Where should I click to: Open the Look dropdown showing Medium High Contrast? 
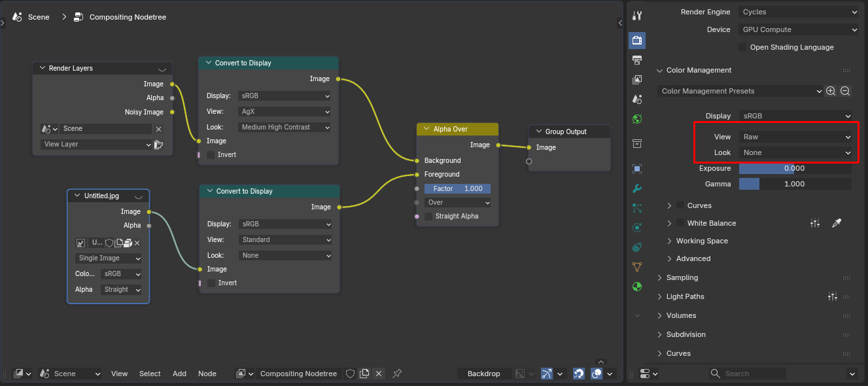285,128
